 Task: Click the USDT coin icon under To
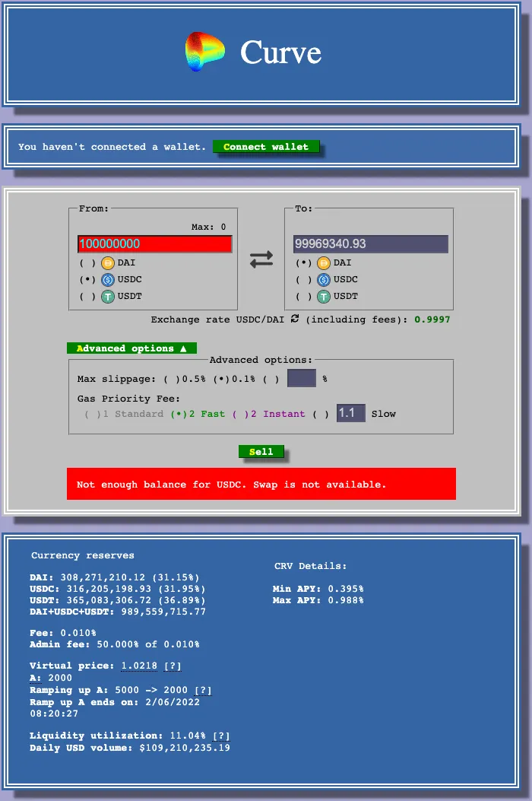pyautogui.click(x=324, y=297)
